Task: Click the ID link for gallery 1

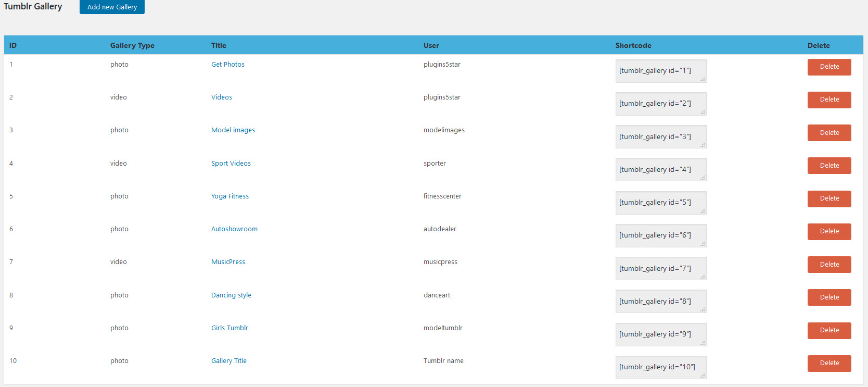Action: [x=11, y=65]
